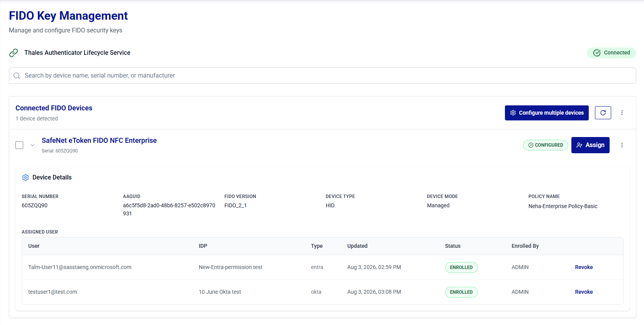Revoke Talm-User11 enrollment

pyautogui.click(x=584, y=267)
